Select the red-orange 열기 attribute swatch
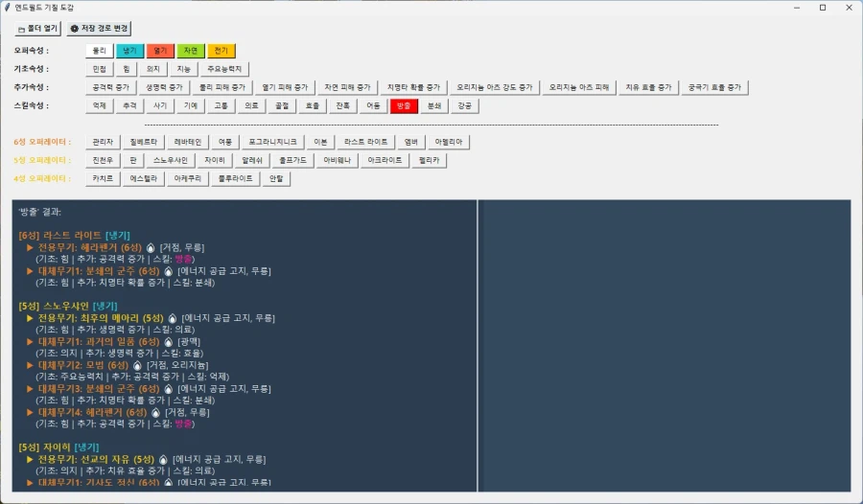863x504 pixels. pos(160,51)
